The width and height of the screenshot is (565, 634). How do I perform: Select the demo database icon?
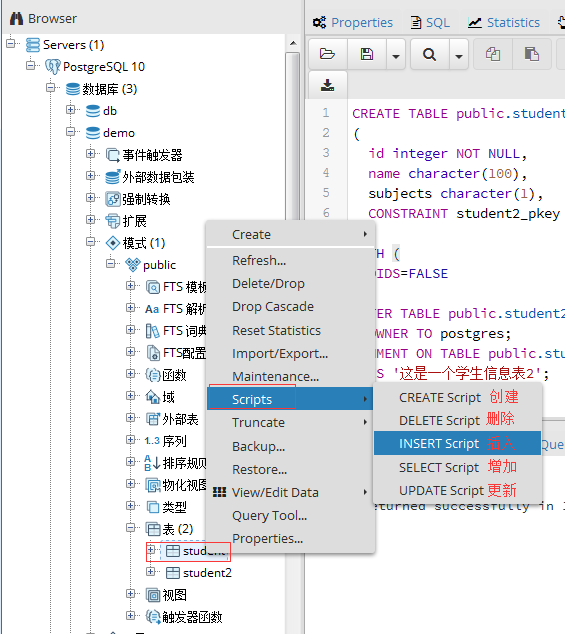(93, 133)
